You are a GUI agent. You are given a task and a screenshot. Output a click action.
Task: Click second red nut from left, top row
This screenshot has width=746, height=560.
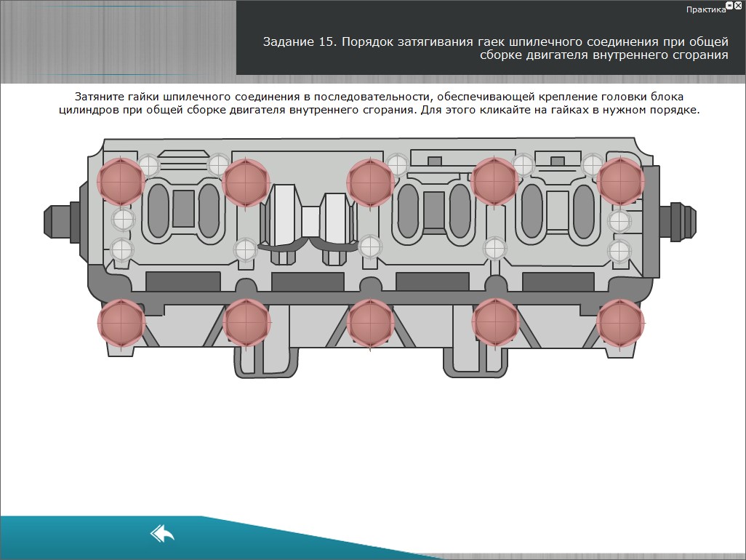coord(246,182)
